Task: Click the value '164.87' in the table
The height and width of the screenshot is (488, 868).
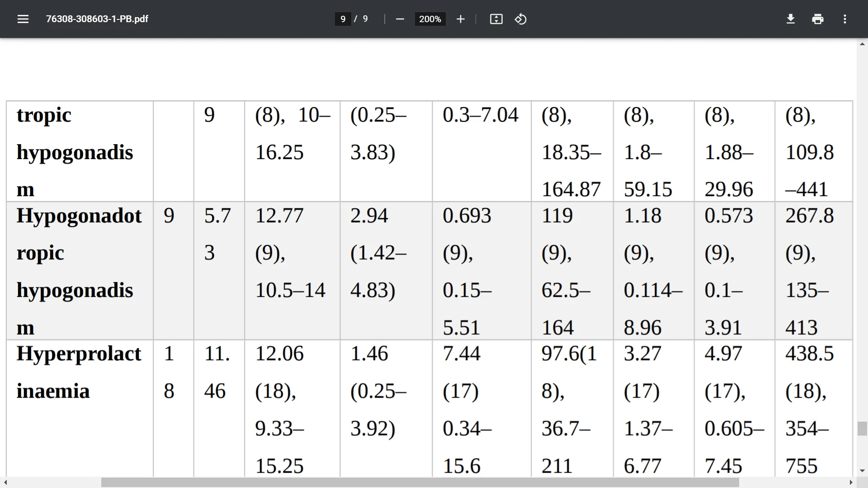Action: pyautogui.click(x=571, y=189)
